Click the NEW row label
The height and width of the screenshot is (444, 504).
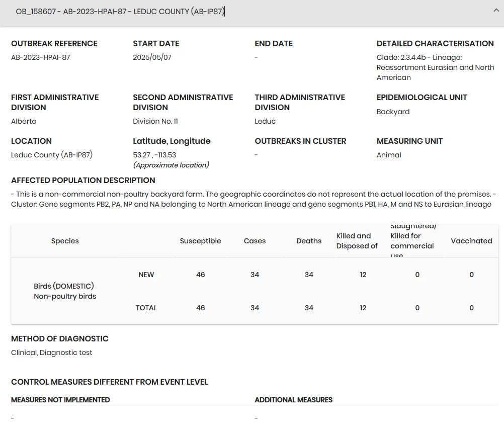coord(146,275)
